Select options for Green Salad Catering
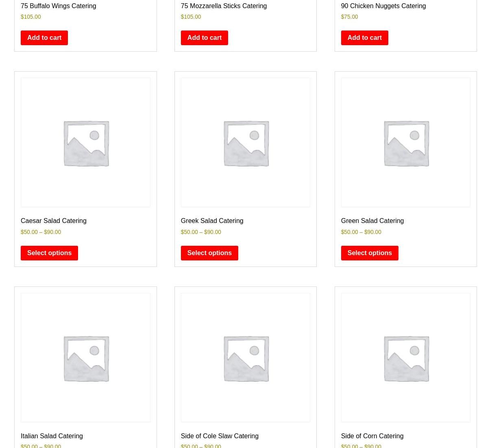The image size is (492, 448). (370, 253)
